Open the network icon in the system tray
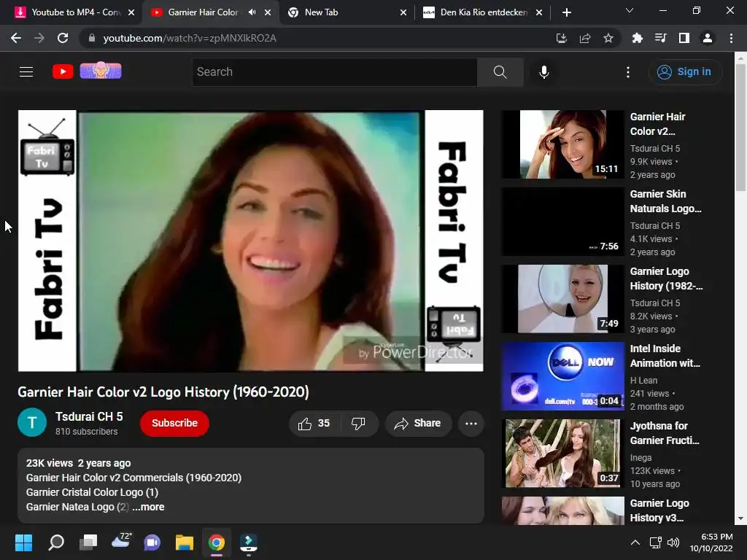The height and width of the screenshot is (560, 747). point(655,542)
